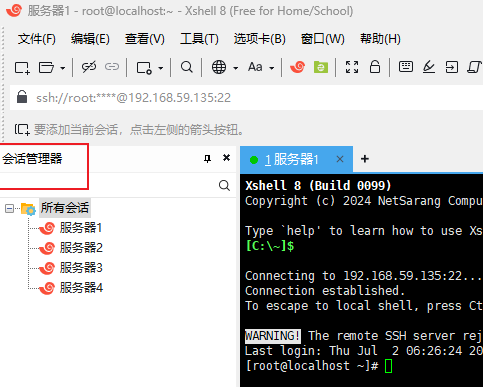Viewport: 483px width, 387px height.
Task: Click the ssh address bar field
Action: click(246, 98)
